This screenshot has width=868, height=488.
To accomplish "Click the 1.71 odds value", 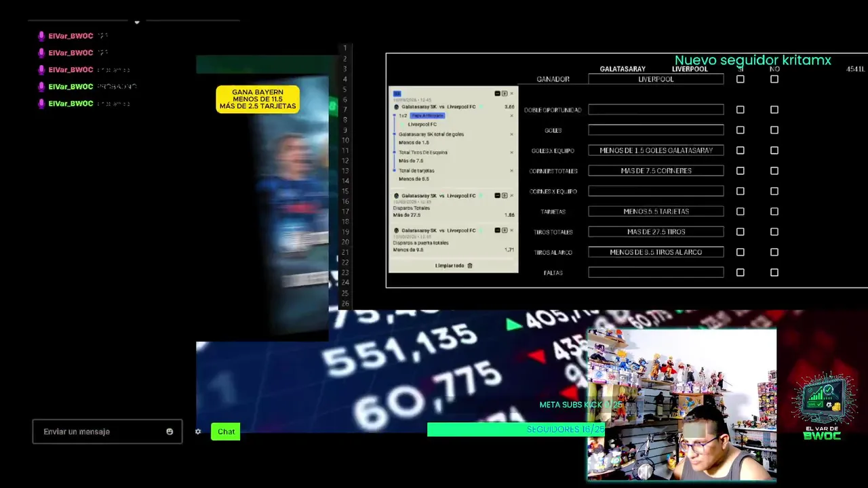I will pos(509,249).
